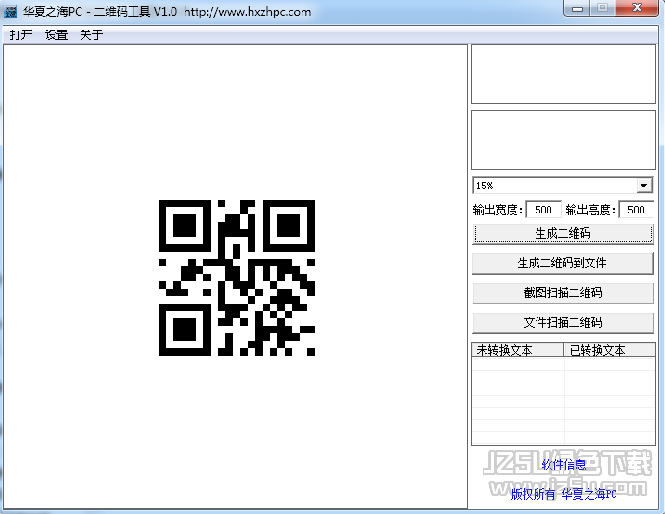Open the 设置 menu
This screenshot has height=514, width=665.
point(56,35)
